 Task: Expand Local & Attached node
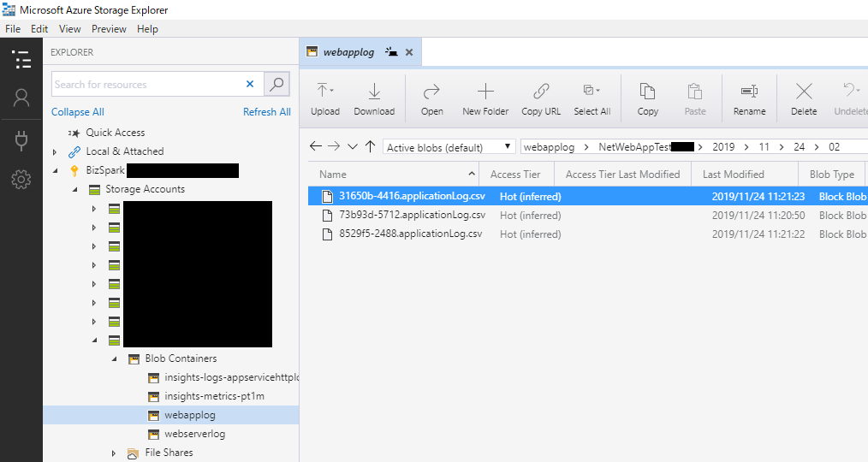click(x=54, y=151)
